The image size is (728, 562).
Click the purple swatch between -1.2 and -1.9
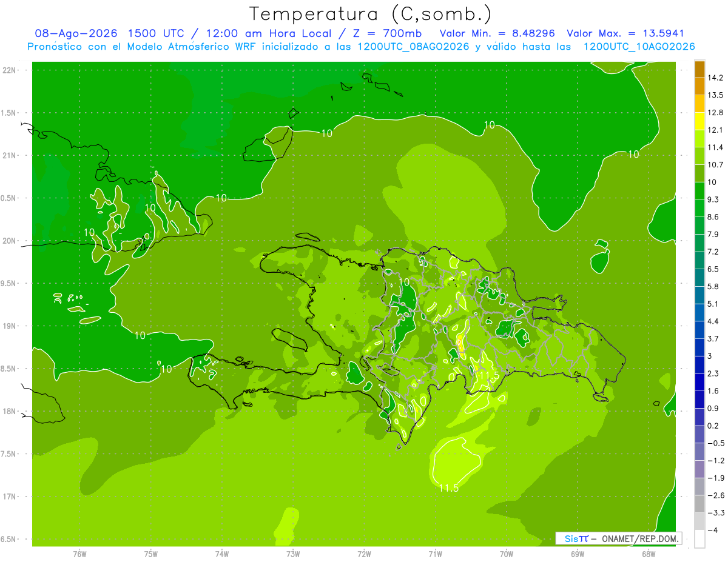coord(699,469)
